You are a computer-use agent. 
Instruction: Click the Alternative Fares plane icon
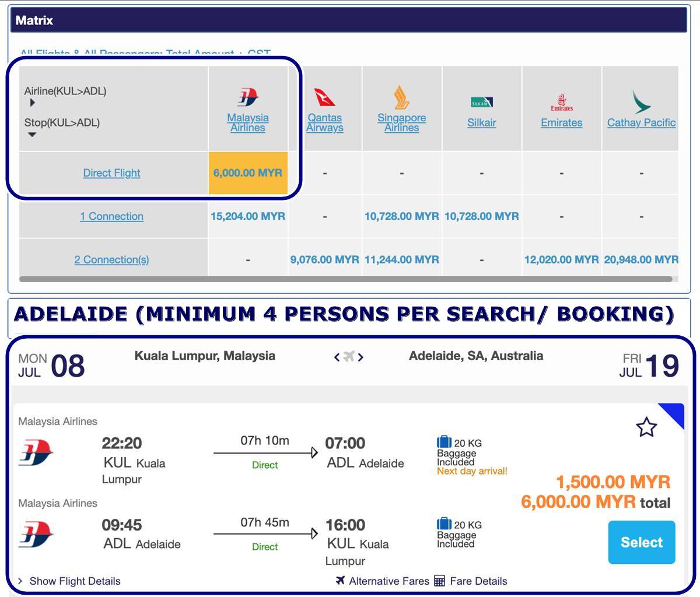341,580
